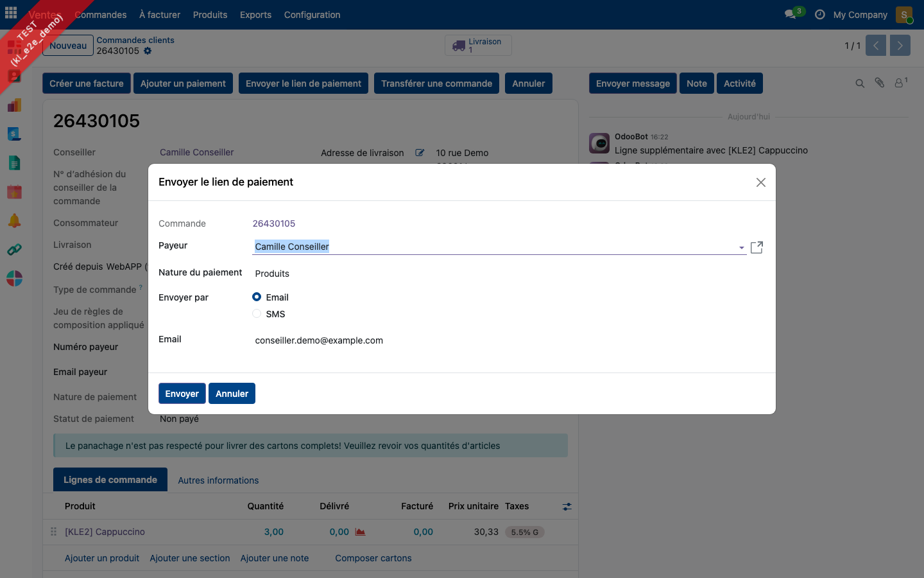Open the Payeur external record link
This screenshot has height=578, width=924.
point(757,247)
